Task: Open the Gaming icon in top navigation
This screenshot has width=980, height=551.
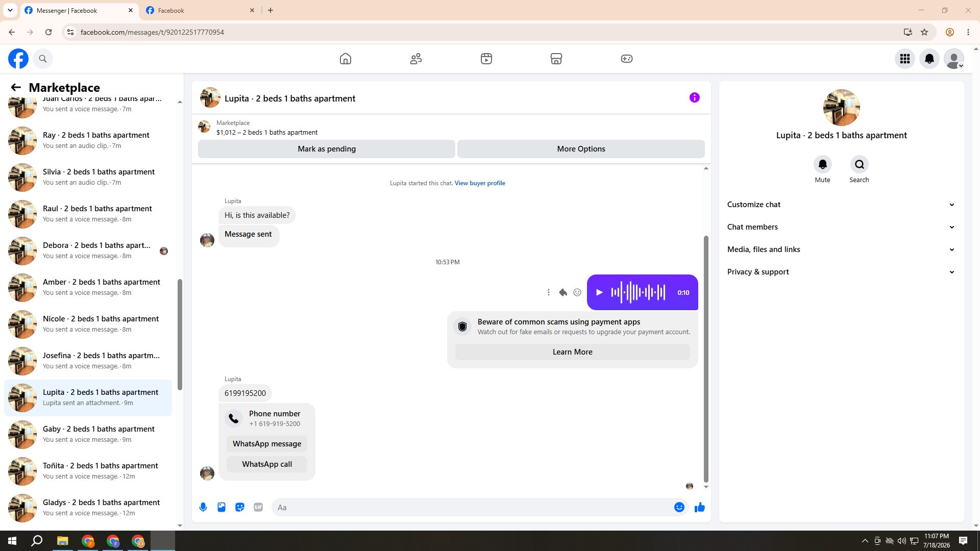Action: 627,59
